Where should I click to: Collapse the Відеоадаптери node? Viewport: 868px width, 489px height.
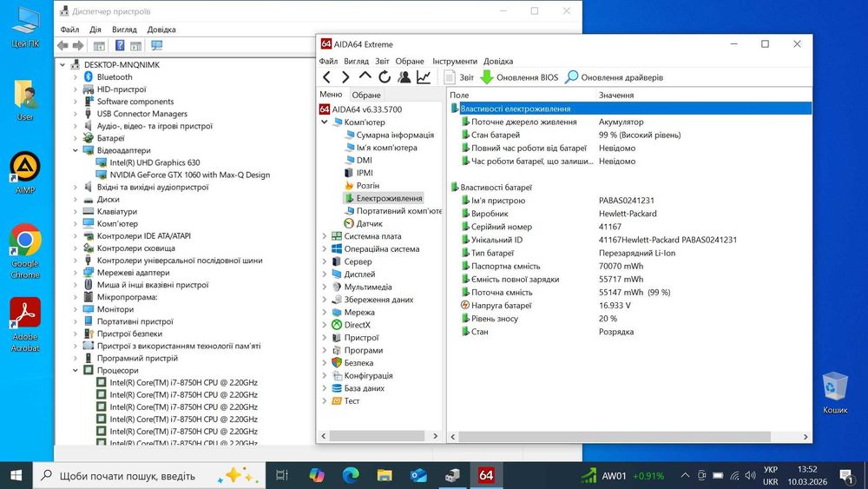pos(76,150)
